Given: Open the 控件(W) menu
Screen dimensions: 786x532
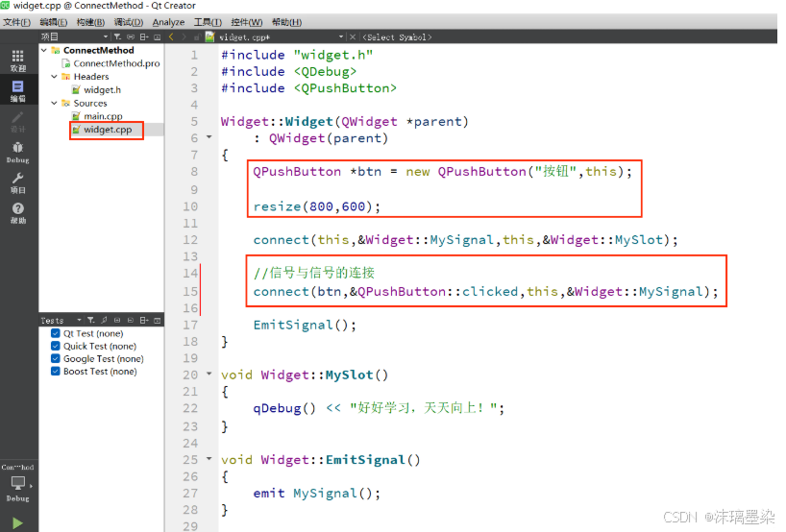Looking at the screenshot, I should [246, 22].
